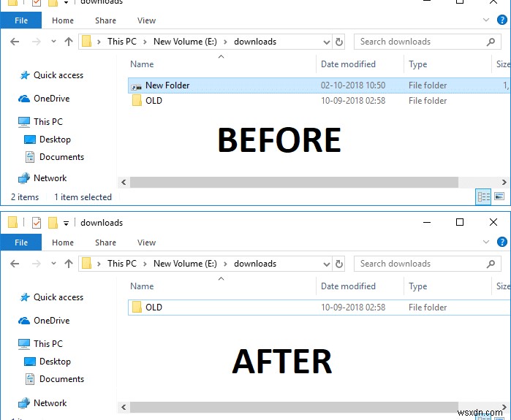
Task: Sort by Date modified in BEFORE window
Action: [x=348, y=64]
